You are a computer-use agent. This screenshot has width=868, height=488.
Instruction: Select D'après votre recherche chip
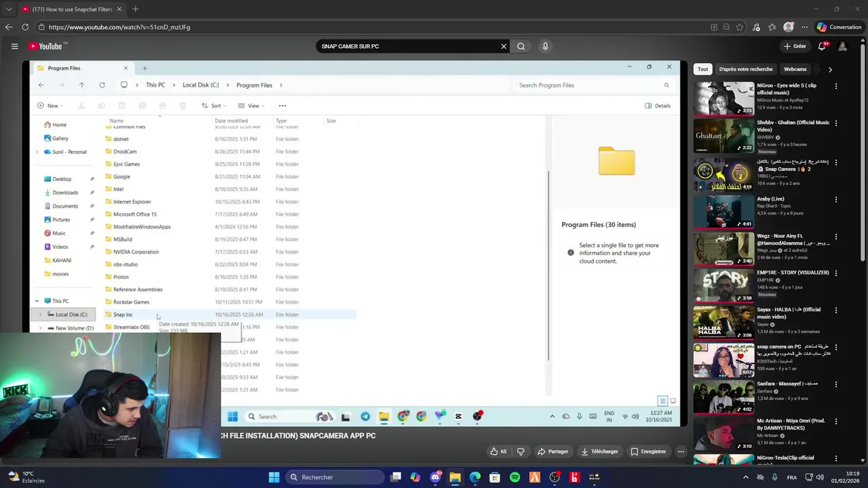coord(746,69)
